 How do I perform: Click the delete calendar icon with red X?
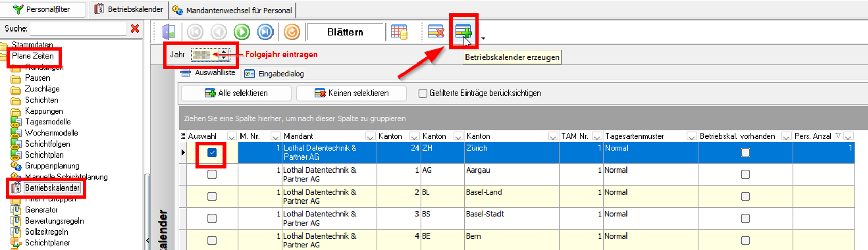(436, 32)
